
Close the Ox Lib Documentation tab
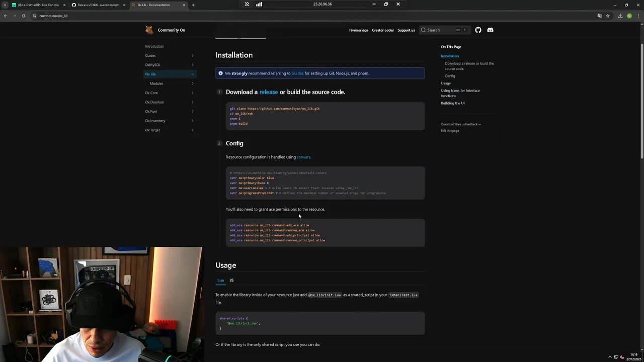click(x=184, y=5)
